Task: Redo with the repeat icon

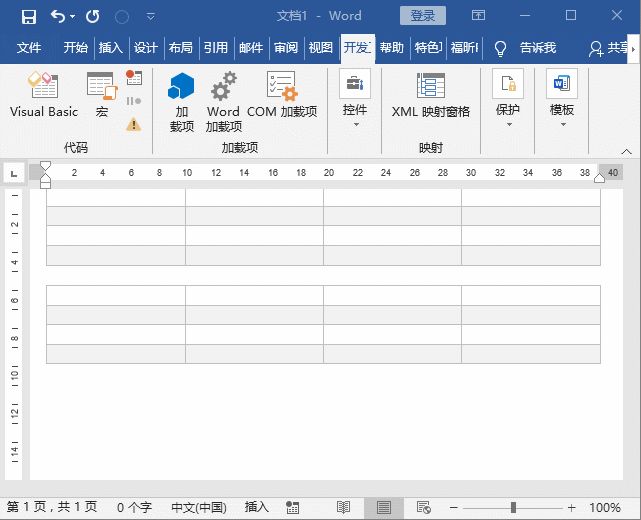Action: [x=93, y=17]
